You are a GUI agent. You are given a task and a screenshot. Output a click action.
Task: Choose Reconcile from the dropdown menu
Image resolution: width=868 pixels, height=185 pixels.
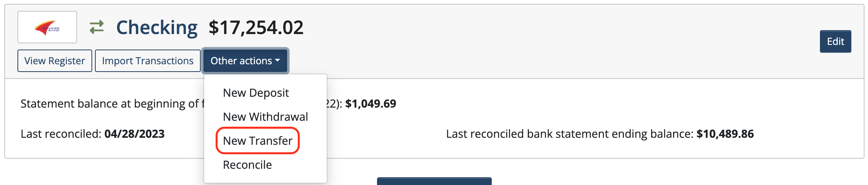pyautogui.click(x=247, y=165)
